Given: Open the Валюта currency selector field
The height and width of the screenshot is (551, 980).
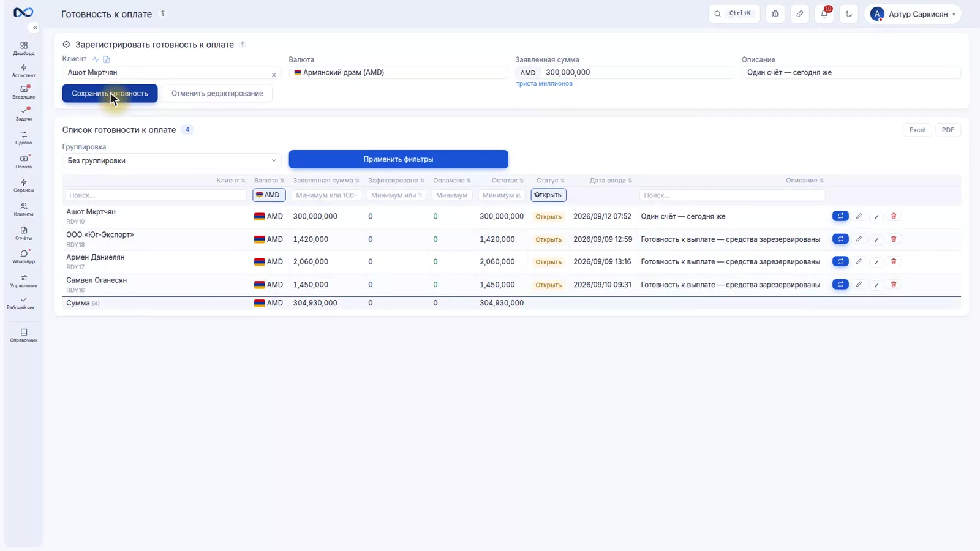Looking at the screenshot, I should (398, 72).
